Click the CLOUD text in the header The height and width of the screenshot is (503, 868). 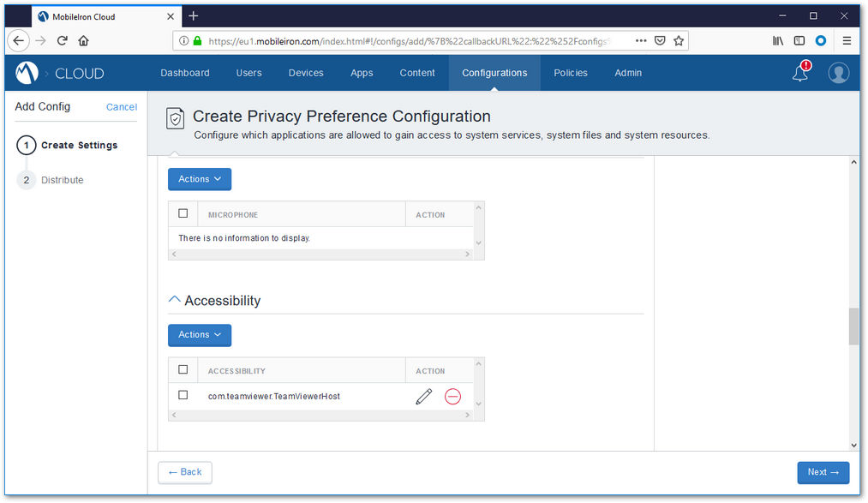click(x=79, y=73)
